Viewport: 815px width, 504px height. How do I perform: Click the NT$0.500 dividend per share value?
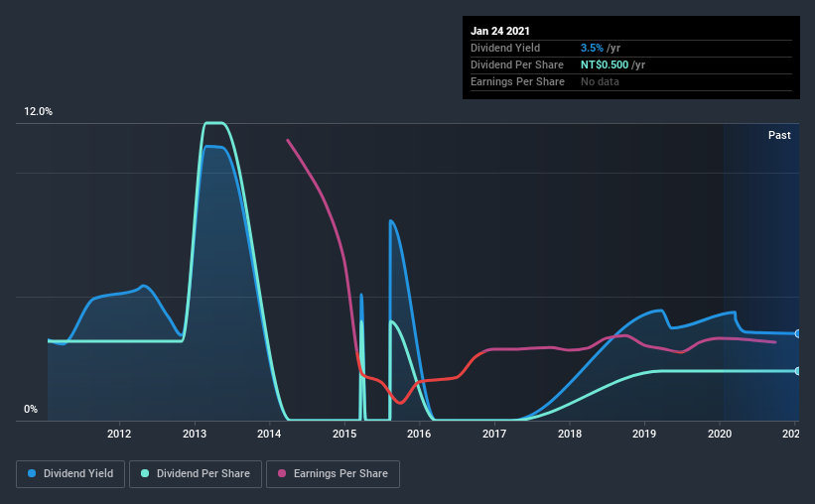(605, 64)
